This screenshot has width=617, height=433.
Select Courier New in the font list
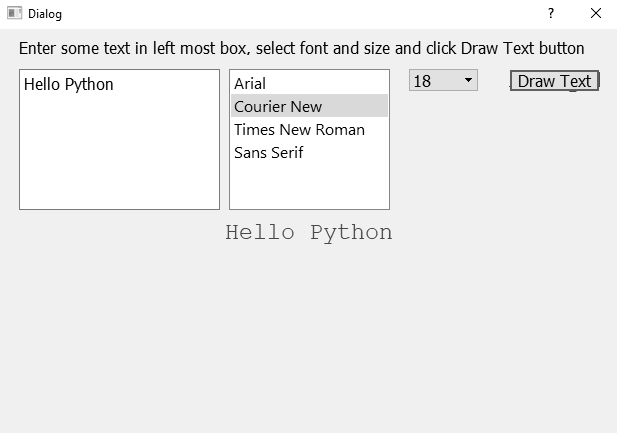click(309, 106)
